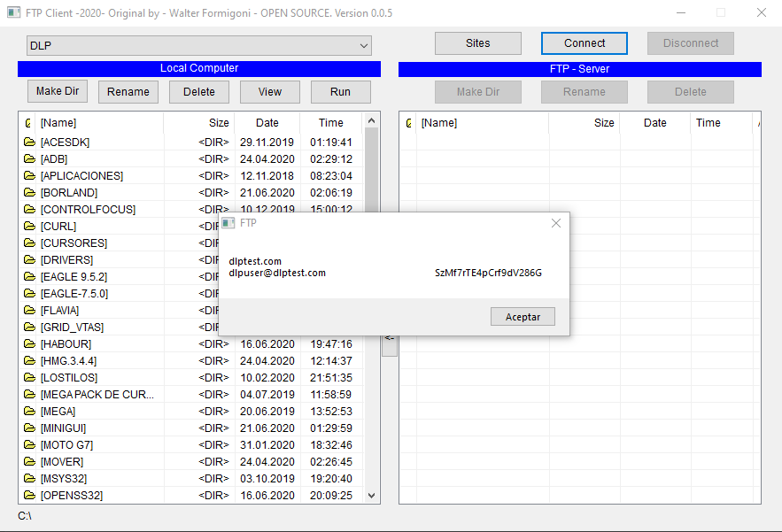
Task: Select [MINIGUI] folder name text
Action: pyautogui.click(x=64, y=428)
